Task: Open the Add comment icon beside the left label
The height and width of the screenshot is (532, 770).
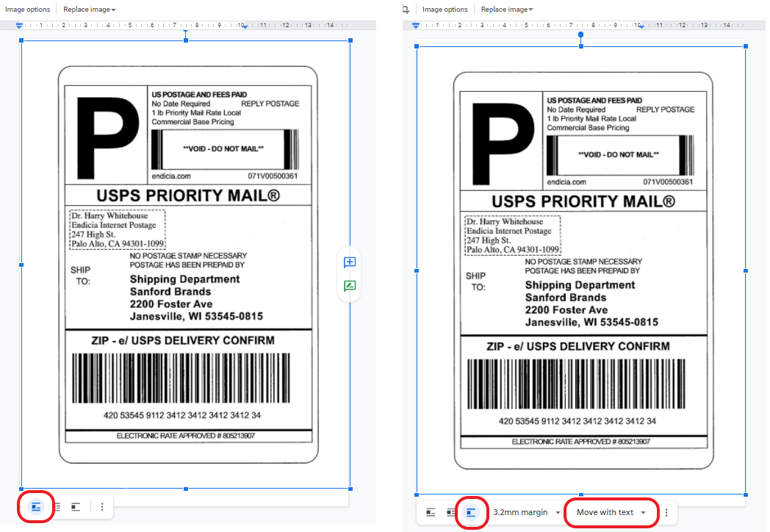Action: tap(350, 262)
